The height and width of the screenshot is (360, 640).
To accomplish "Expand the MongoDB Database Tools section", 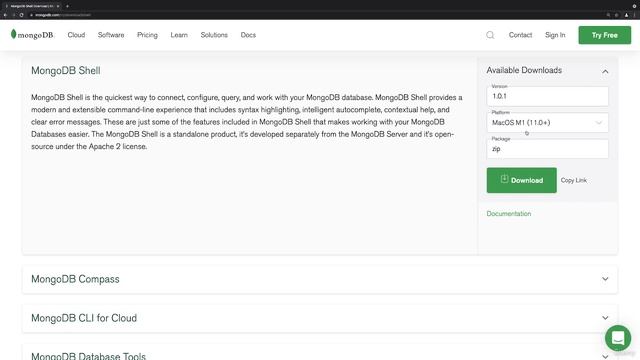I will tap(320, 353).
